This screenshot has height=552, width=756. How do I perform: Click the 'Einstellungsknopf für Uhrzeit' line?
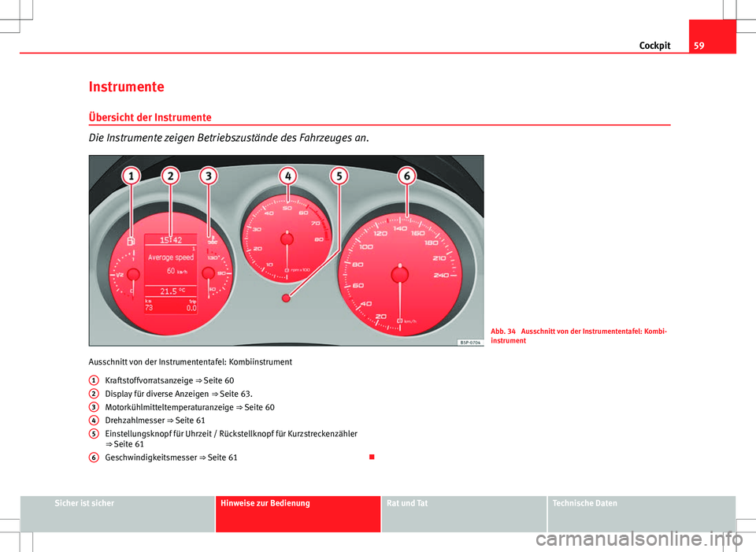(231, 439)
